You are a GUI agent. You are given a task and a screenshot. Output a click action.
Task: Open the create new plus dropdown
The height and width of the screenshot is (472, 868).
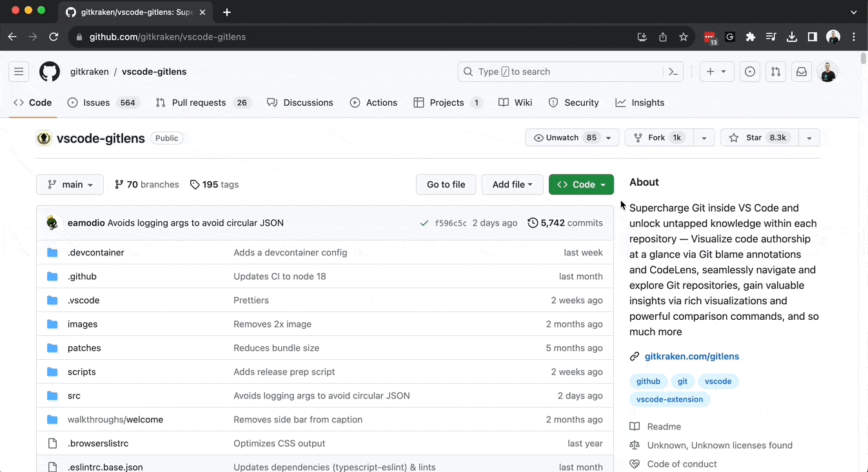pos(716,72)
